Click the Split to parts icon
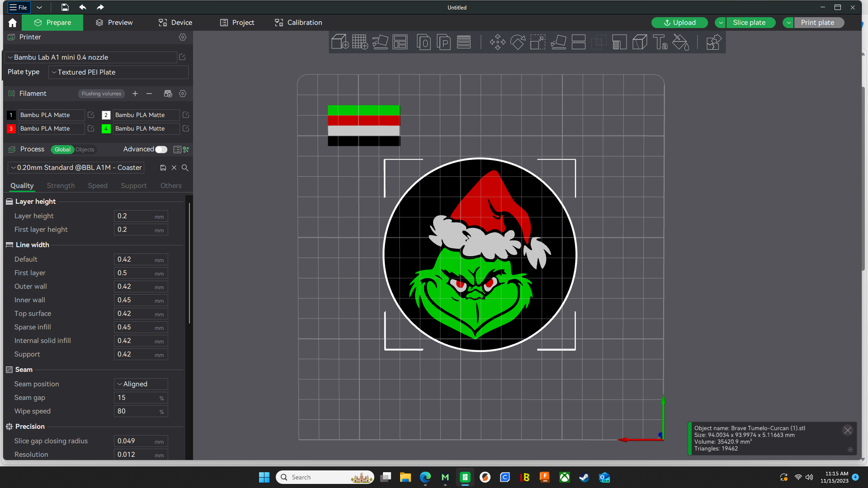This screenshot has height=488, width=868. pyautogui.click(x=444, y=42)
